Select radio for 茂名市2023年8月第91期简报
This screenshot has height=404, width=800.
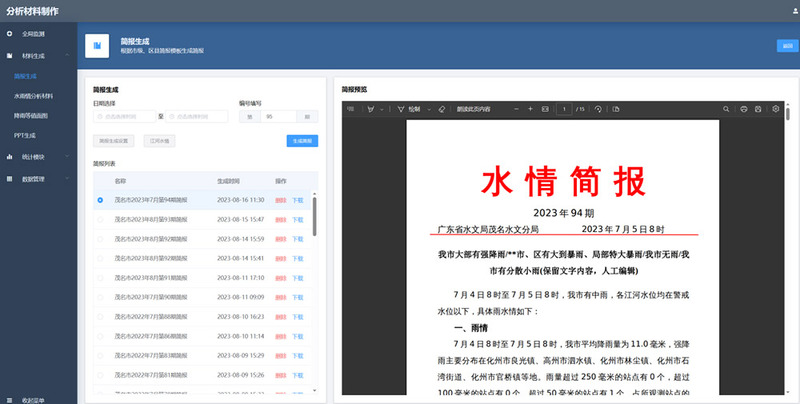point(100,278)
